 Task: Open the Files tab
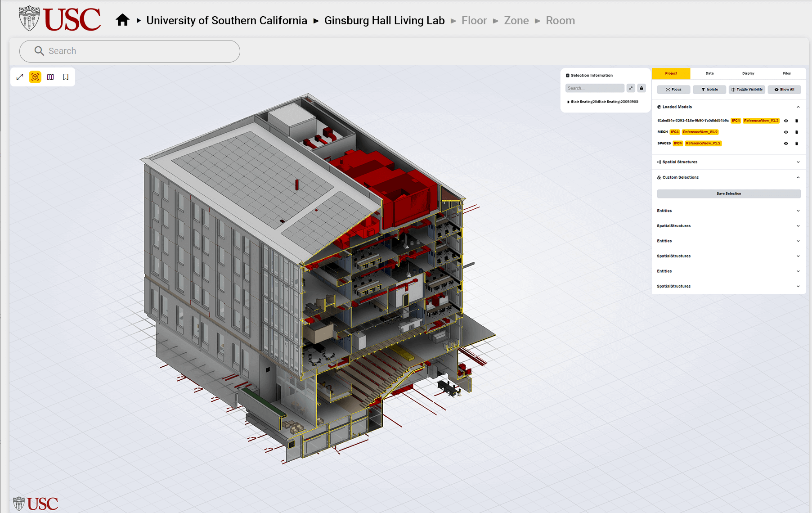coord(786,73)
